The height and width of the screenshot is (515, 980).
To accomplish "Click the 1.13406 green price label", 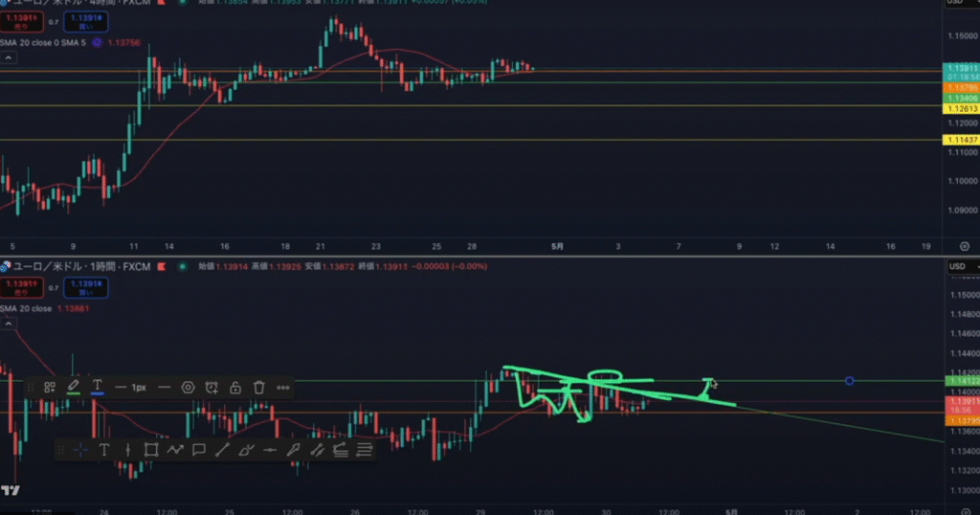I will pyautogui.click(x=961, y=99).
